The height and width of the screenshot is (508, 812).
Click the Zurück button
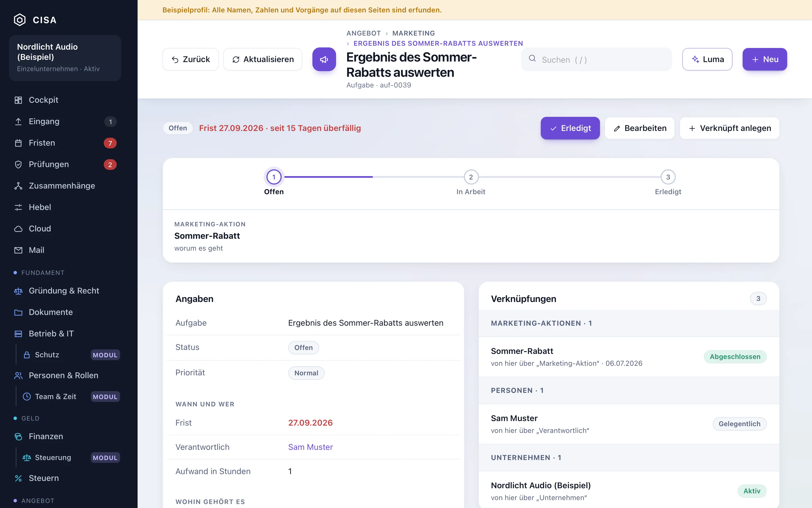point(191,59)
